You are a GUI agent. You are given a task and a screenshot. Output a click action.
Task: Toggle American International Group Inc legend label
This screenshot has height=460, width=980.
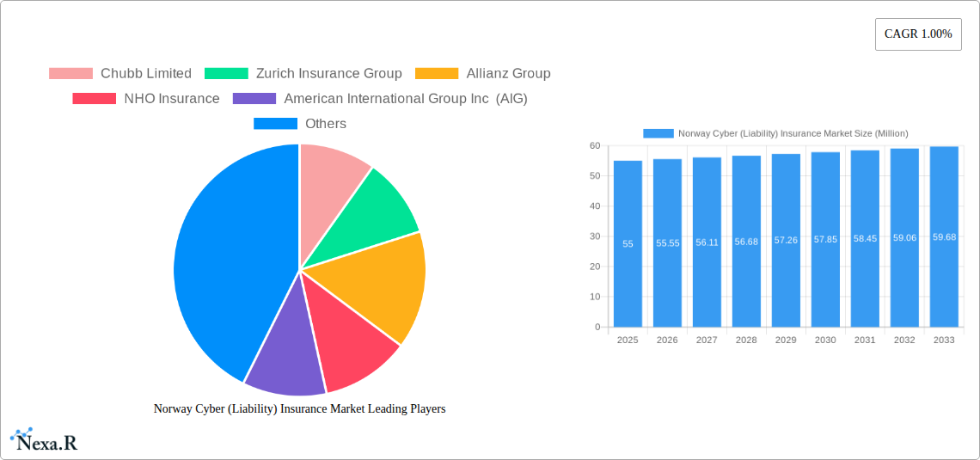[x=406, y=99]
